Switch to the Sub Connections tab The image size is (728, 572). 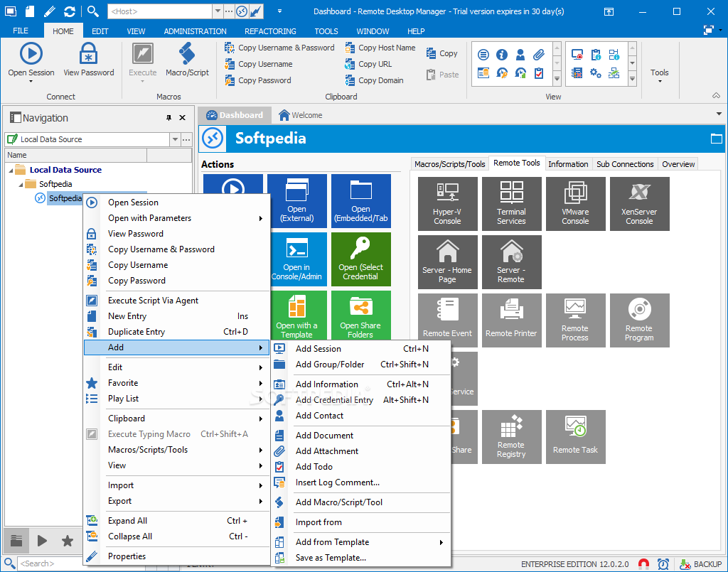click(625, 164)
